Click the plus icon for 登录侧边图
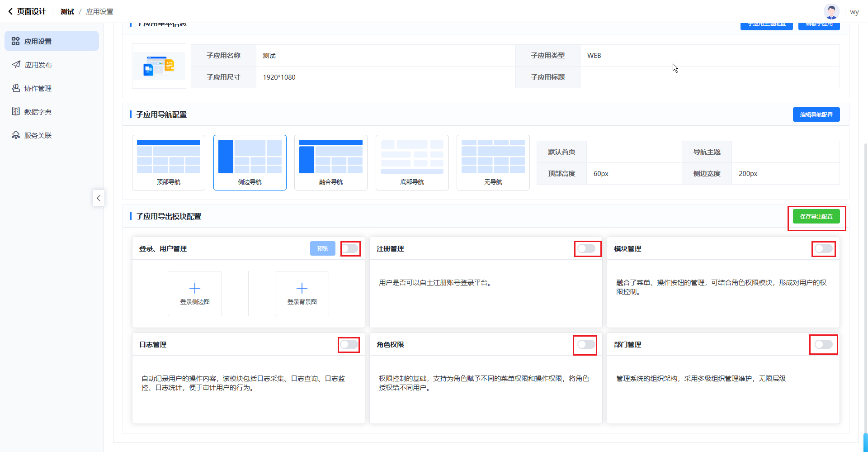Viewport: 868px width, 452px height. [x=195, y=288]
